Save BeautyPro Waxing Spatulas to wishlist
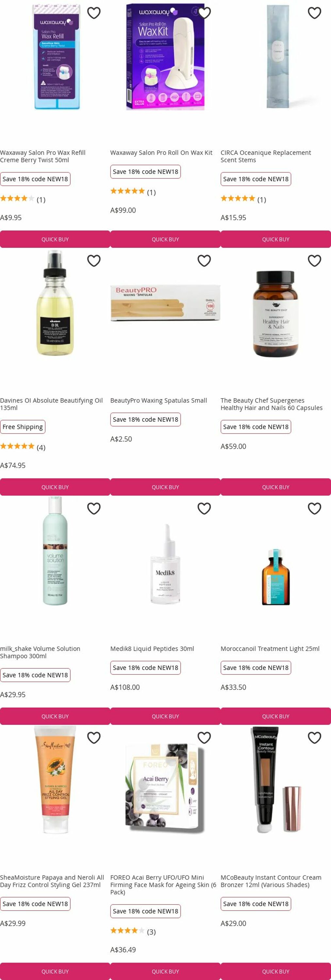The height and width of the screenshot is (980, 331). pyautogui.click(x=204, y=261)
